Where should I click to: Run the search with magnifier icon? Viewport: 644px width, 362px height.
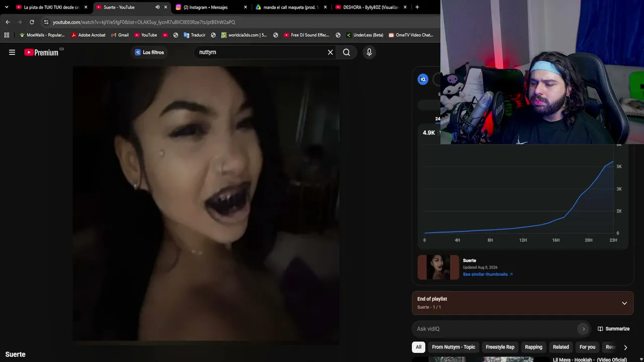click(347, 52)
